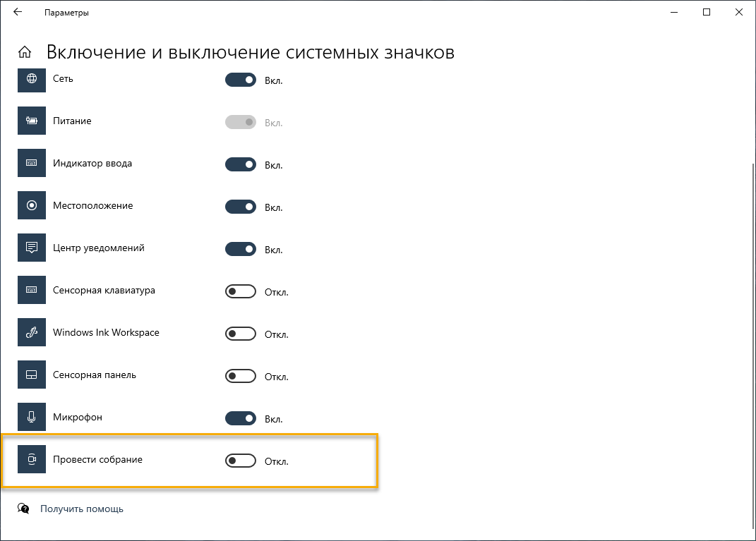
Task: Click the Meet Now (Провести собрание) icon
Action: click(31, 460)
